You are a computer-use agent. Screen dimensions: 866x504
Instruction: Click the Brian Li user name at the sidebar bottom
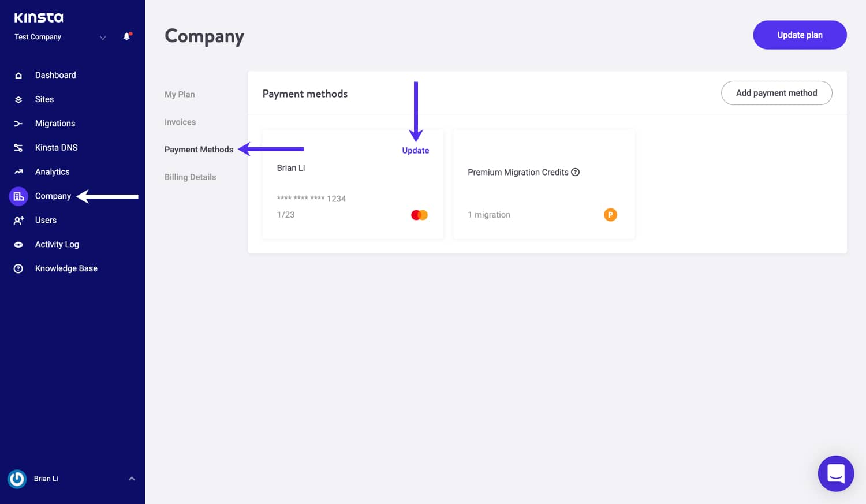46,479
